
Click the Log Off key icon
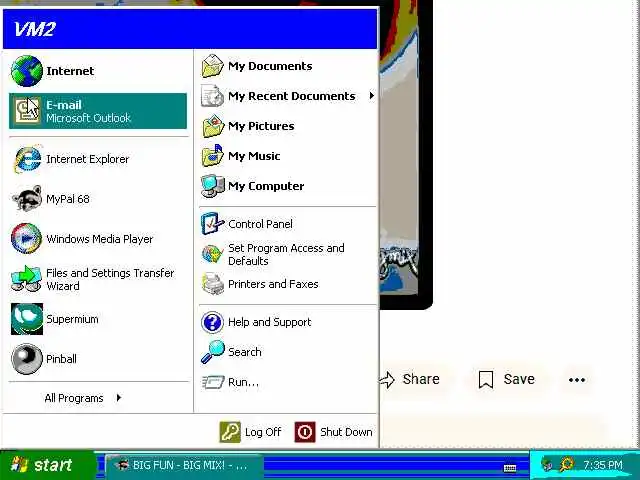tap(230, 432)
